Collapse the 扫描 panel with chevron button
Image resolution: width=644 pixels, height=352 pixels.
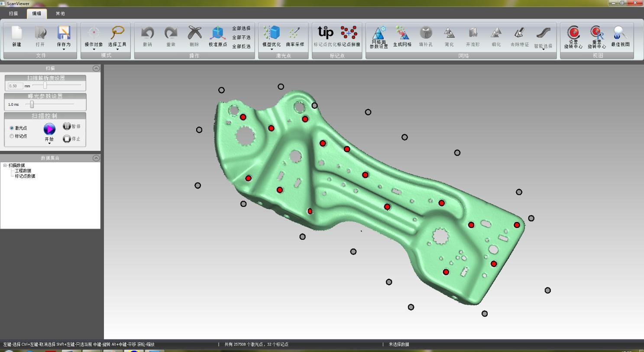[x=96, y=68]
